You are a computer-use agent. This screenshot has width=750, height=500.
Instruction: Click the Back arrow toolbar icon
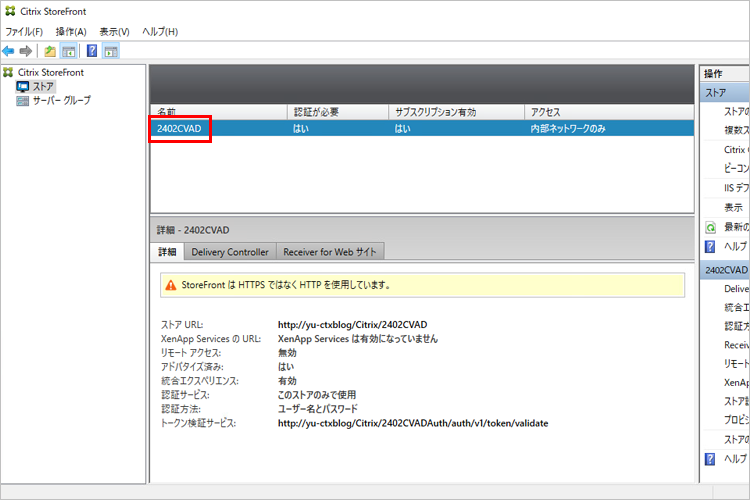pyautogui.click(x=9, y=51)
